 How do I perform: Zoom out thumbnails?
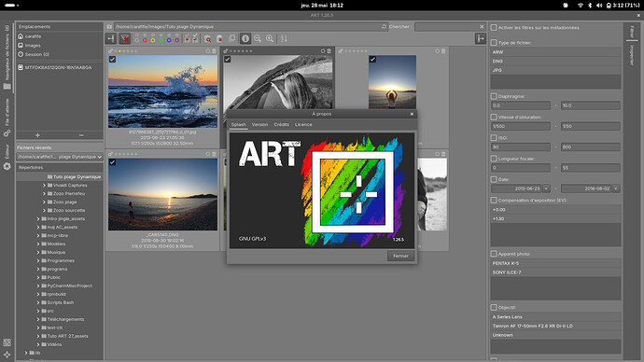[x=258, y=38]
